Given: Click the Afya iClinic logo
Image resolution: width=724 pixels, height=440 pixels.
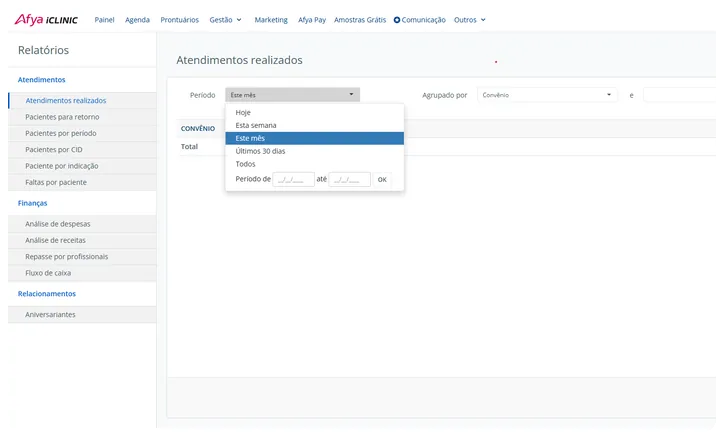Looking at the screenshot, I should tap(46, 20).
